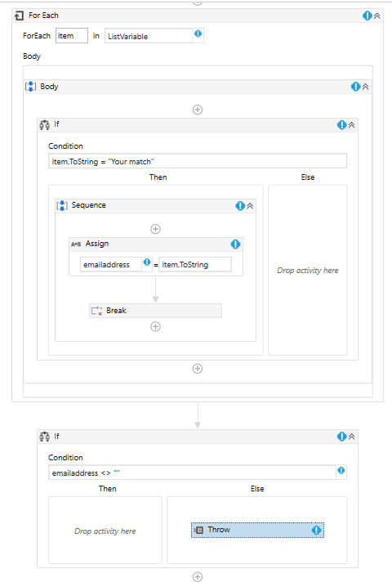Collapse the inner Sequence activity
This screenshot has width=392, height=587.
(x=250, y=205)
